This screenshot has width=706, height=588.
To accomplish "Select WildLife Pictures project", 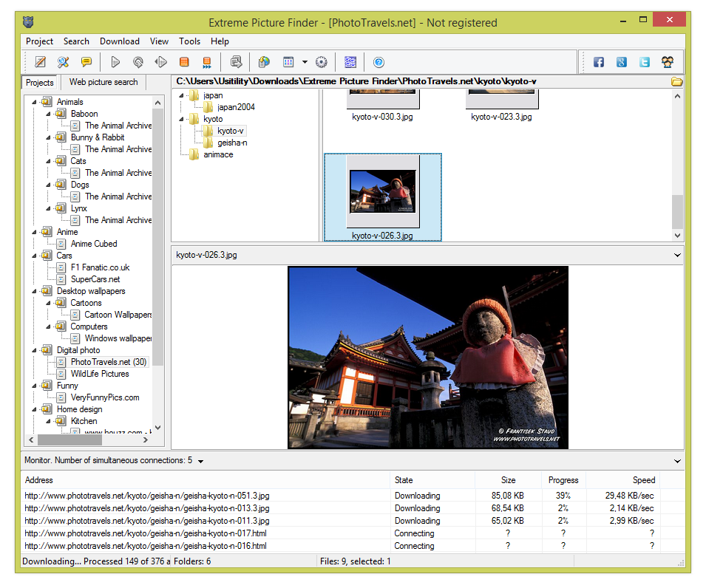I will (100, 374).
